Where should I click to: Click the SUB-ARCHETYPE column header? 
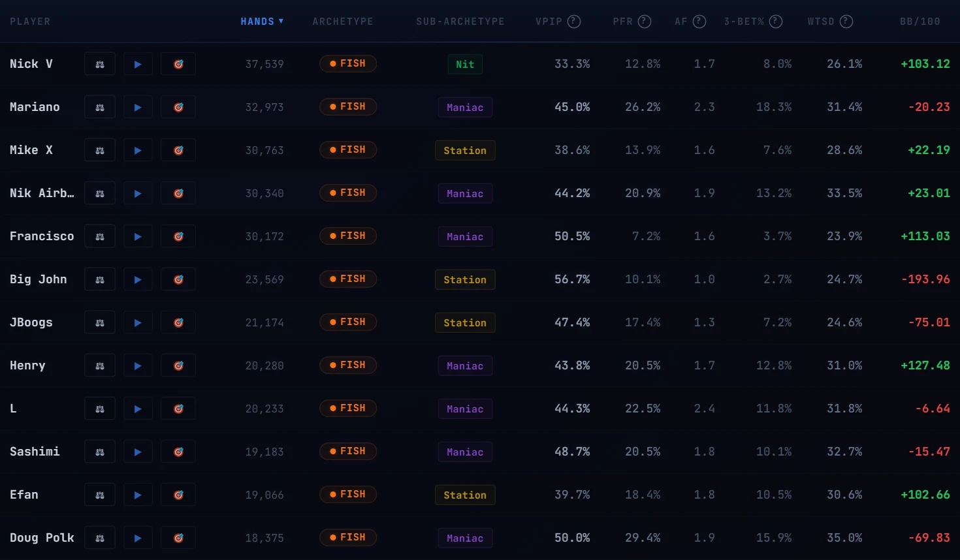point(460,22)
